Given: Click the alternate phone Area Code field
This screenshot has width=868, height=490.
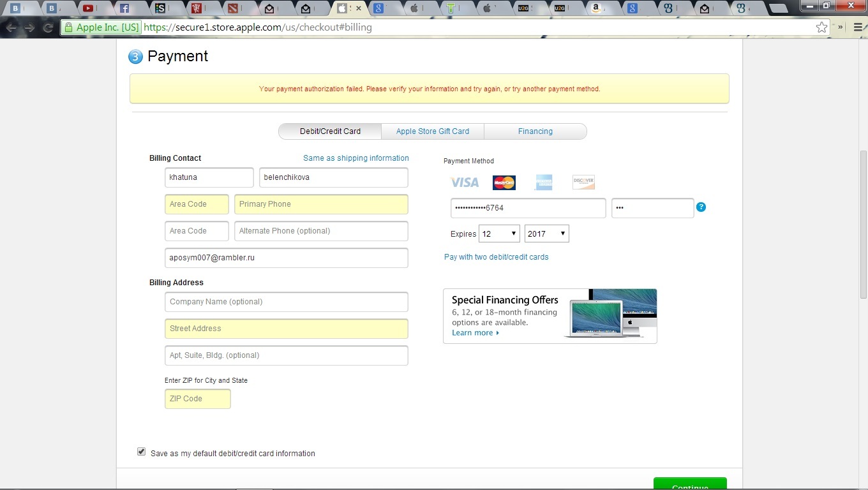Looking at the screenshot, I should click(x=197, y=231).
